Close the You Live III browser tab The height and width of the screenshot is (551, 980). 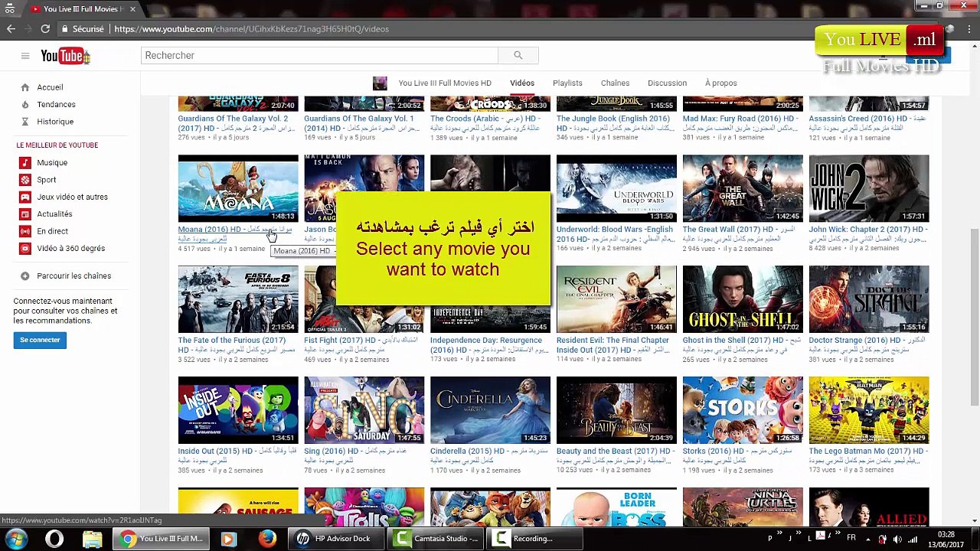tap(132, 9)
